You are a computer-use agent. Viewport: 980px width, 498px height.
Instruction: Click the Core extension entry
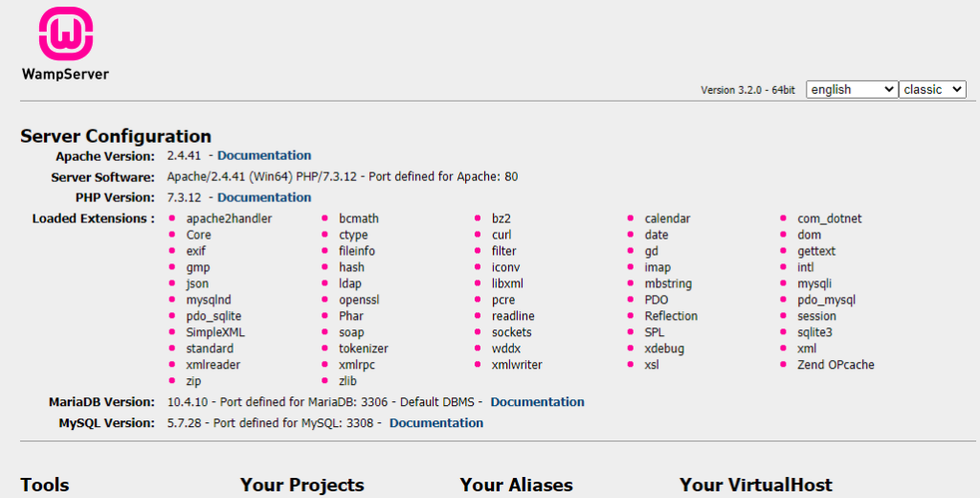click(x=199, y=235)
